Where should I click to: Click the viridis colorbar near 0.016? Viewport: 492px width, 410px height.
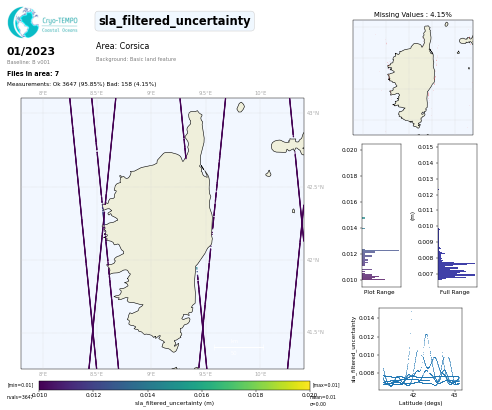coord(201,386)
